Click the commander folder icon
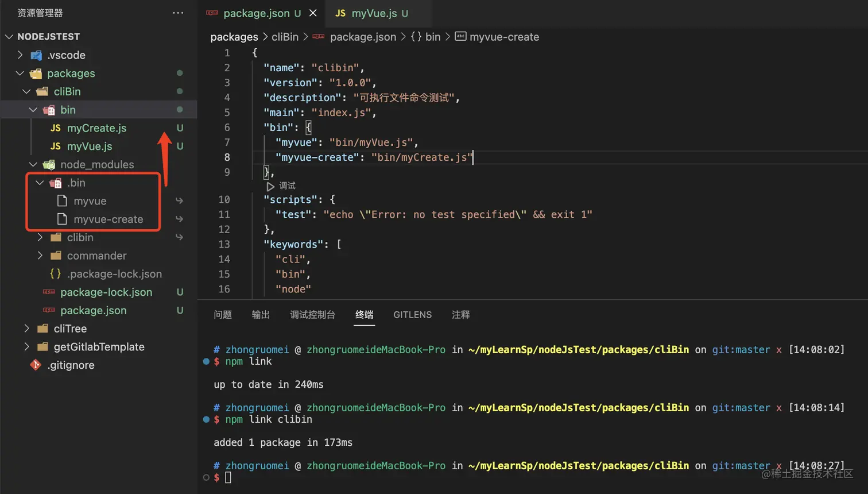Viewport: 868px width, 494px height. click(56, 256)
